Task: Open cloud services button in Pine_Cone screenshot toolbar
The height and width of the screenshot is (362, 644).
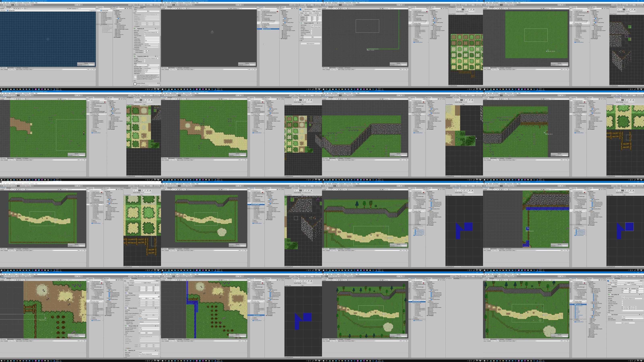Action: pos(620,276)
